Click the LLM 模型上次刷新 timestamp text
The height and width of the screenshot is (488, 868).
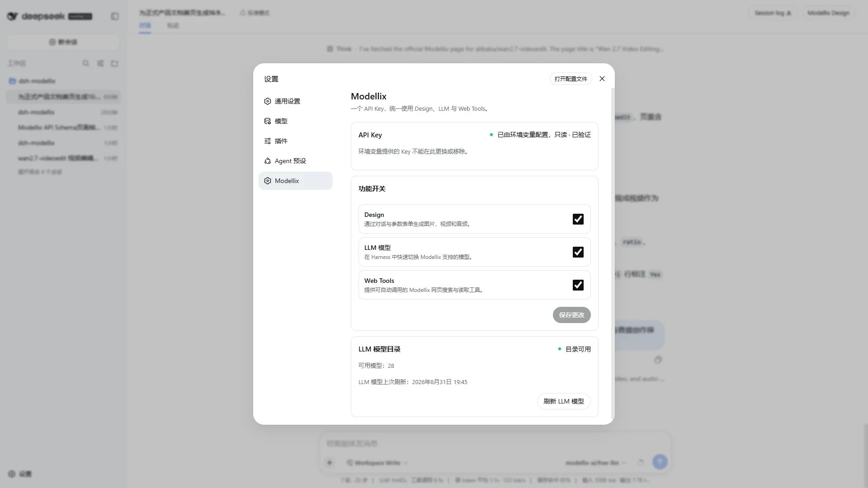(x=413, y=382)
